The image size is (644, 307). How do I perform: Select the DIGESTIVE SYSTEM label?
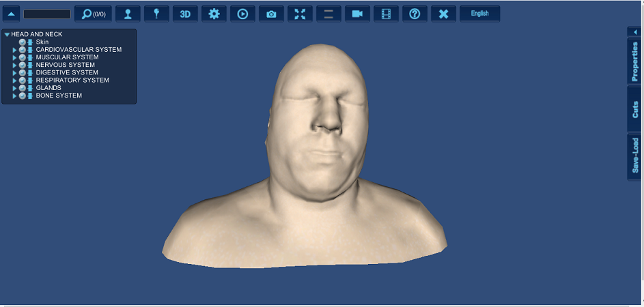click(67, 72)
